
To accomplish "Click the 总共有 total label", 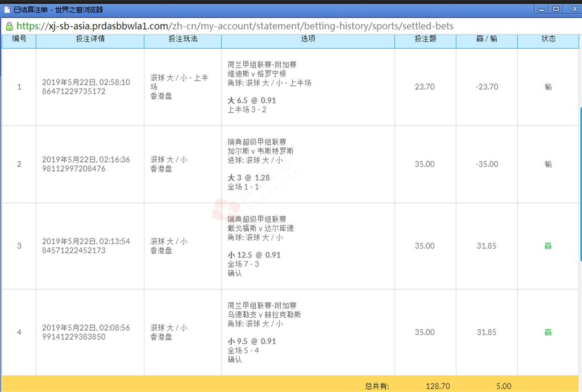I will tap(377, 386).
